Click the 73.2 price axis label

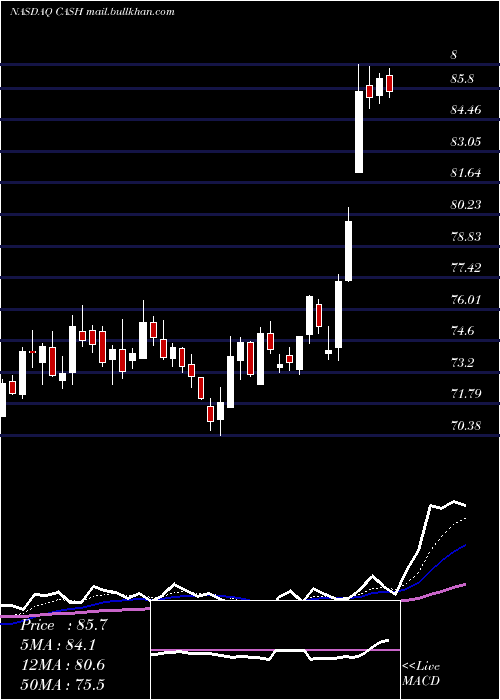[x=462, y=363]
